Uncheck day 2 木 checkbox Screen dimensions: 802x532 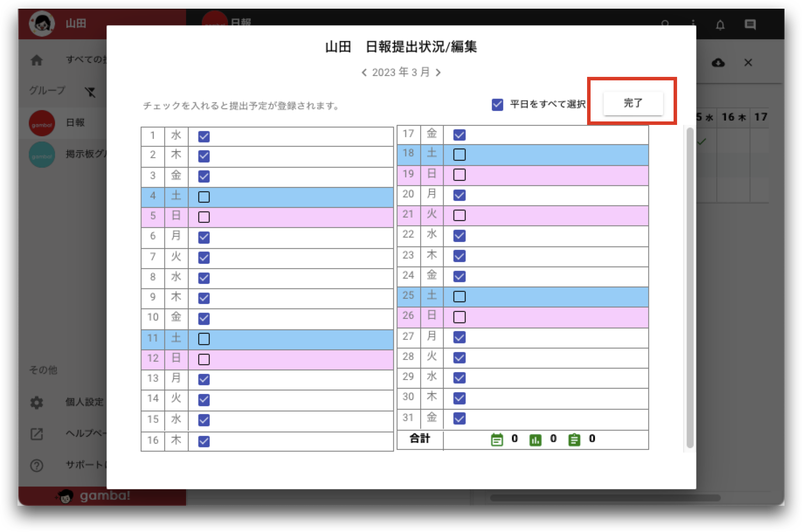pos(204,156)
